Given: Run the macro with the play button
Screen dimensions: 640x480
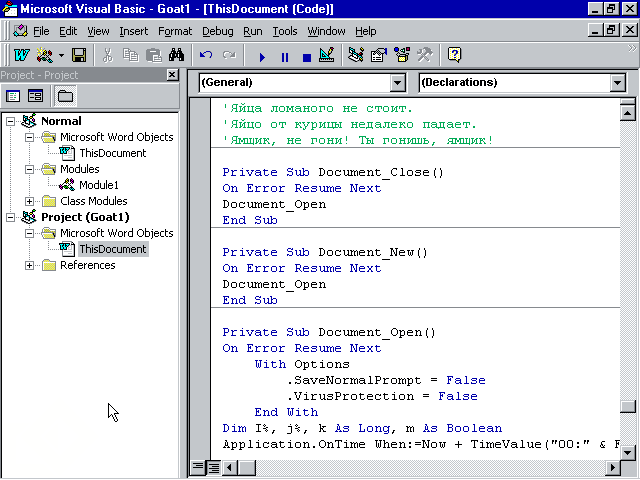Looking at the screenshot, I should [x=262, y=56].
